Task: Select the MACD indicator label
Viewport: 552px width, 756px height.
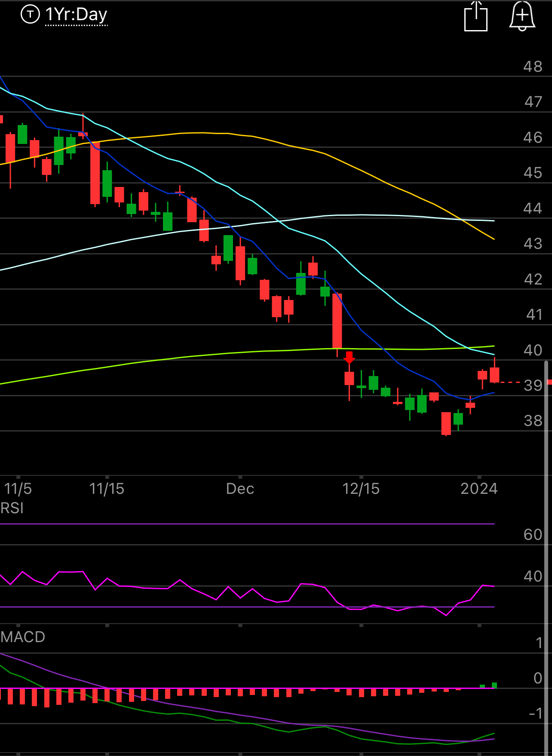Action: click(23, 637)
